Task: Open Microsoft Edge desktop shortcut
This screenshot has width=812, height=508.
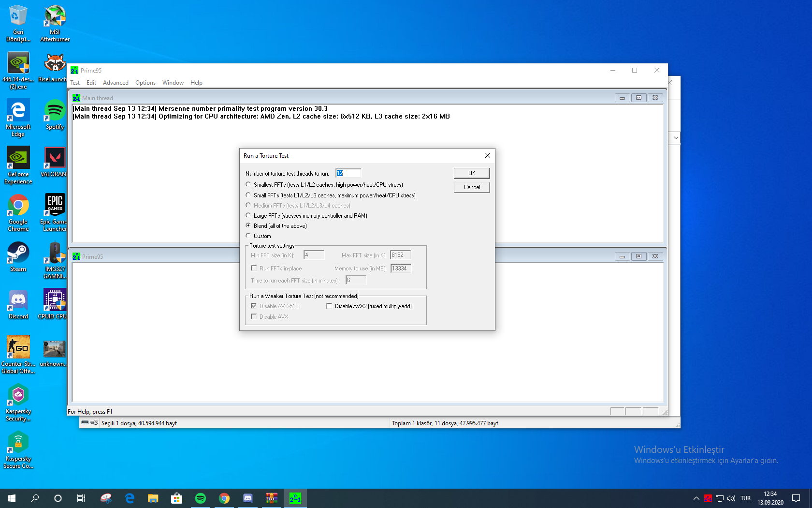Action: [18, 118]
